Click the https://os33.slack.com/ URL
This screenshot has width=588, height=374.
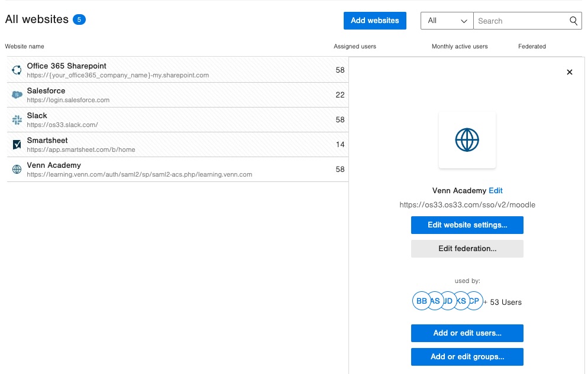[62, 125]
